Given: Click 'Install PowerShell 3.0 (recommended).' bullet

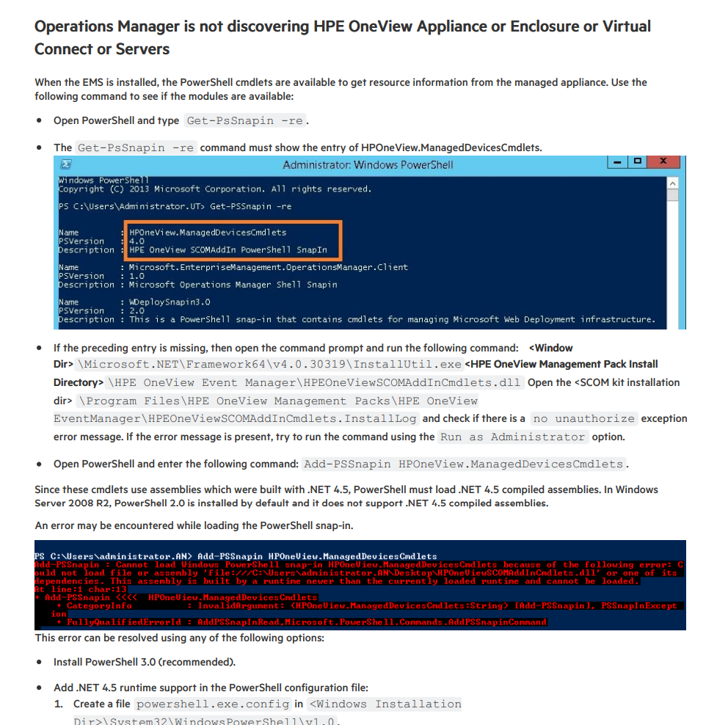Looking at the screenshot, I should tap(145, 663).
